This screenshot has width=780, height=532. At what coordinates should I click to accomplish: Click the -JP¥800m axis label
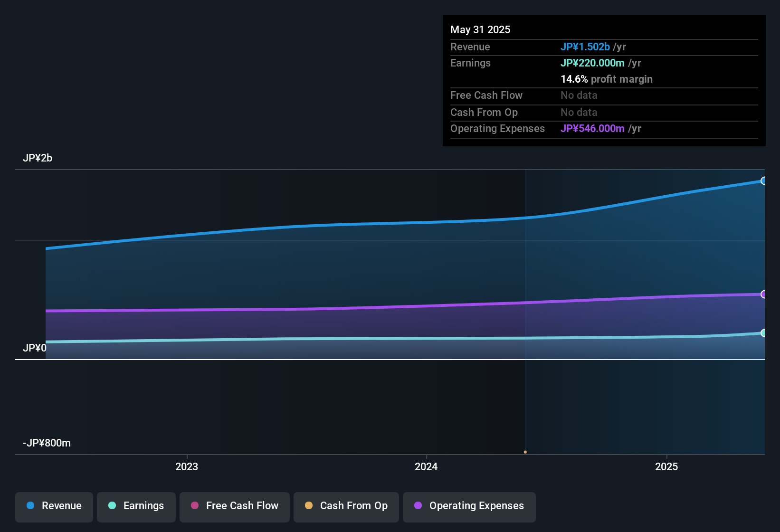47,443
